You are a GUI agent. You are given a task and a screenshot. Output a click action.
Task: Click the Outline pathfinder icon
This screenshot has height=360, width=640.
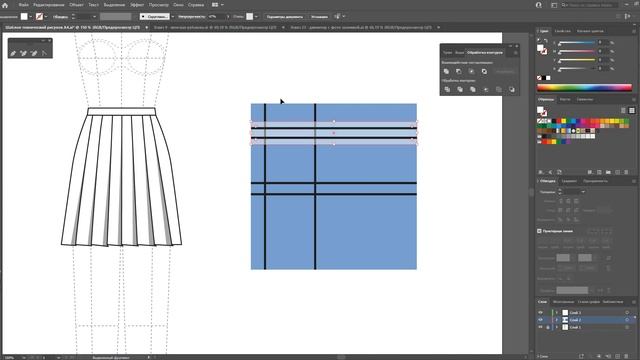point(499,89)
